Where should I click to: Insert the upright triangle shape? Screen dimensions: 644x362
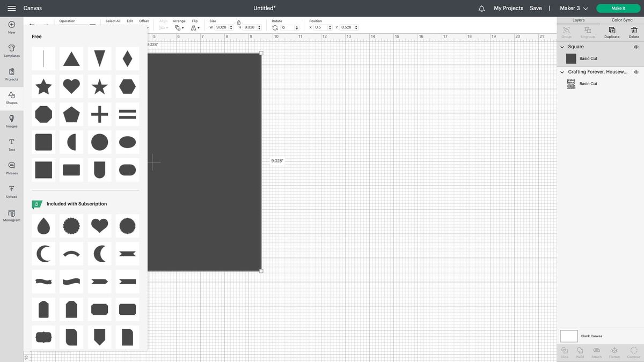tap(71, 58)
